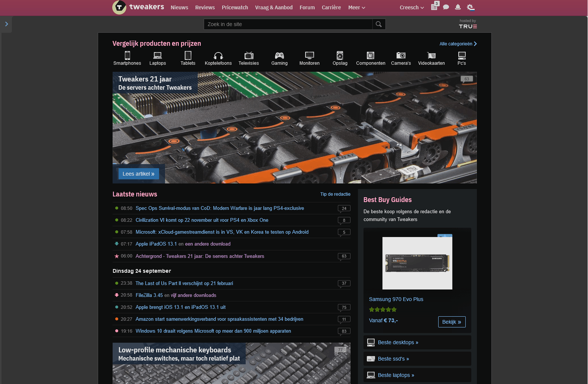Open Windows 10 900 miljoen apparaten article
588x384 pixels.
[213, 331]
